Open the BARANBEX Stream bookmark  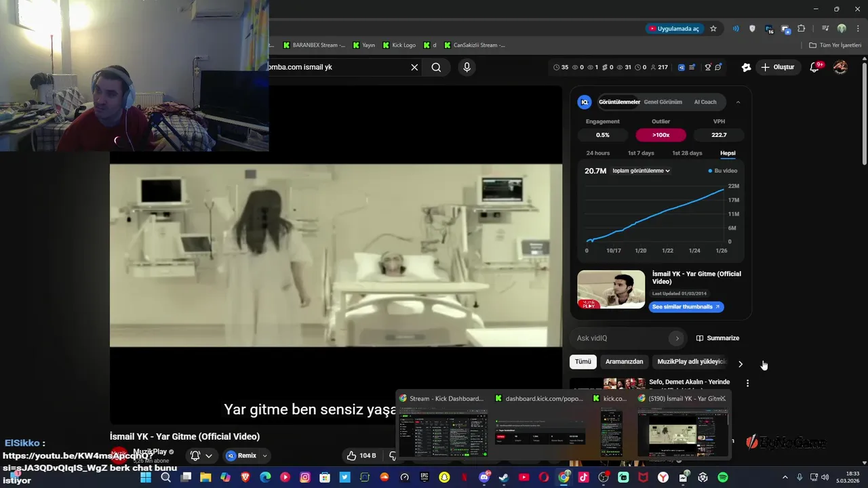[314, 45]
